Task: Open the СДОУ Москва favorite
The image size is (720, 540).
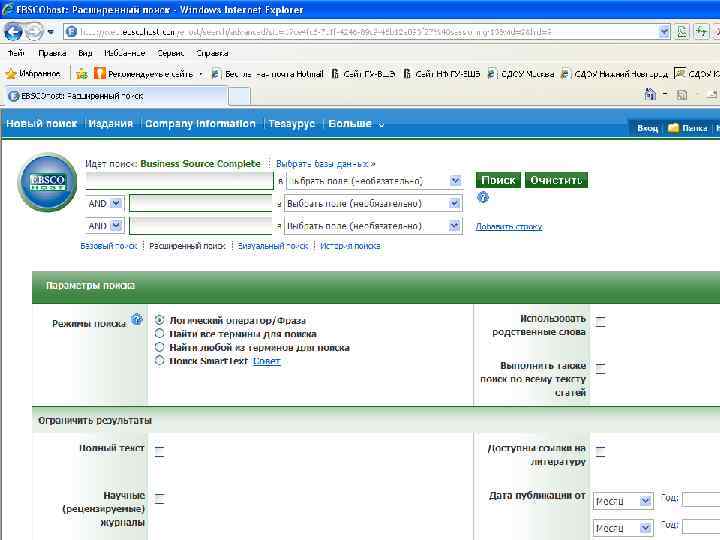Action: 521,73
